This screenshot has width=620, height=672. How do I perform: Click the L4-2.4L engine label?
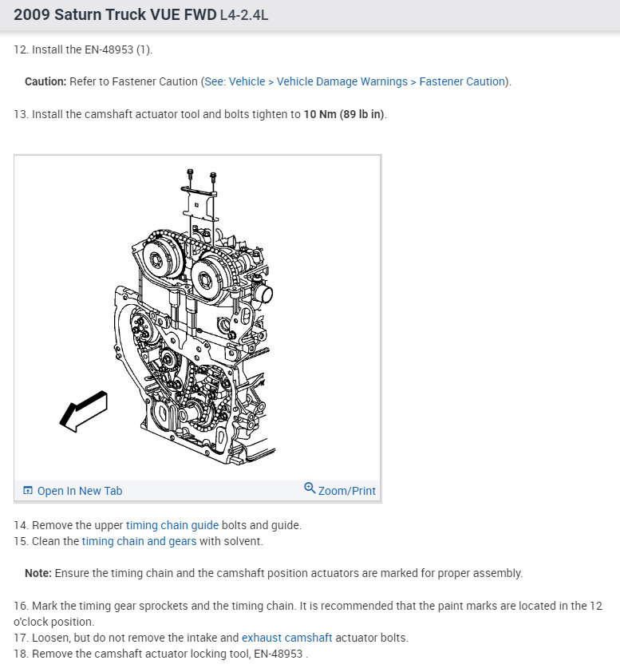(244, 15)
